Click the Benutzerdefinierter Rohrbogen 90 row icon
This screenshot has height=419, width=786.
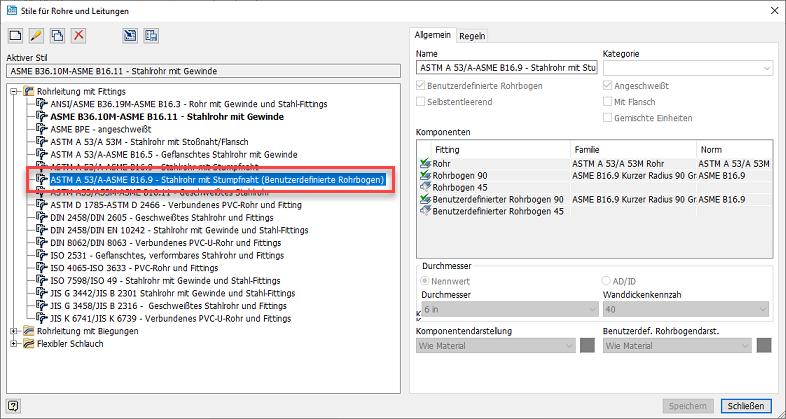coord(426,199)
